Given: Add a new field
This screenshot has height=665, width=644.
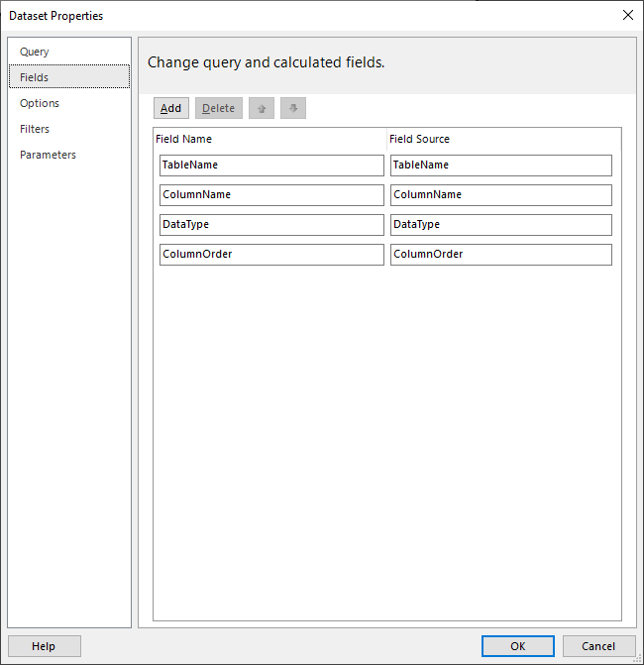Looking at the screenshot, I should coord(170,108).
